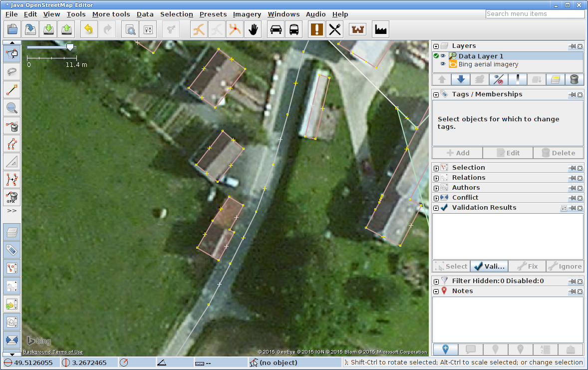Expand the Relations panel
This screenshot has height=370, width=588.
click(x=436, y=178)
